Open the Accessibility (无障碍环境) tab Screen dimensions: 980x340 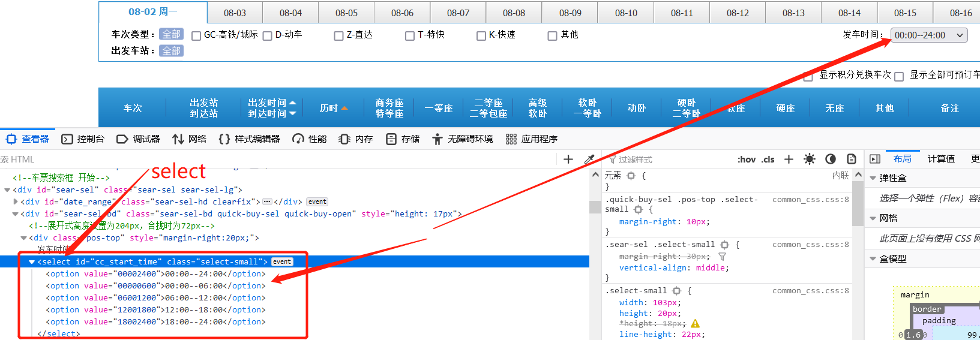(462, 139)
